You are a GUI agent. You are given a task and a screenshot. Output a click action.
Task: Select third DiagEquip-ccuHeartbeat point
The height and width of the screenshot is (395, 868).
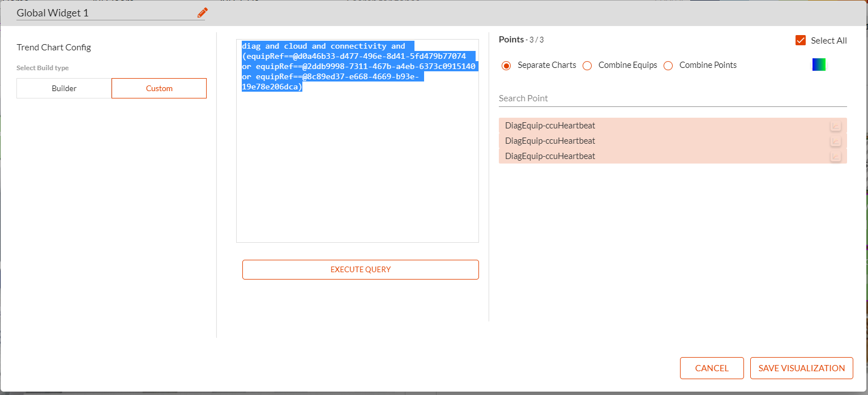(673, 156)
